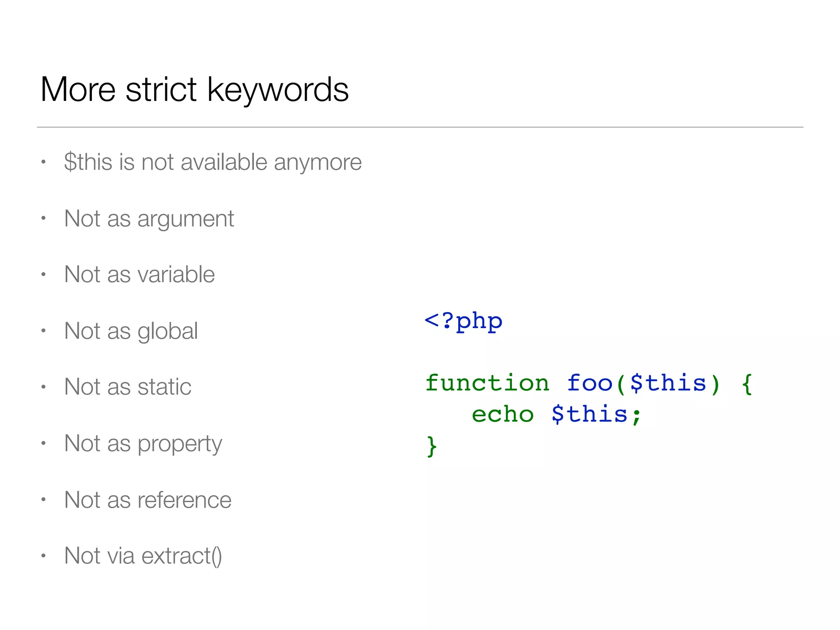
Task: Click the closing curly brace of the function
Action: 431,447
